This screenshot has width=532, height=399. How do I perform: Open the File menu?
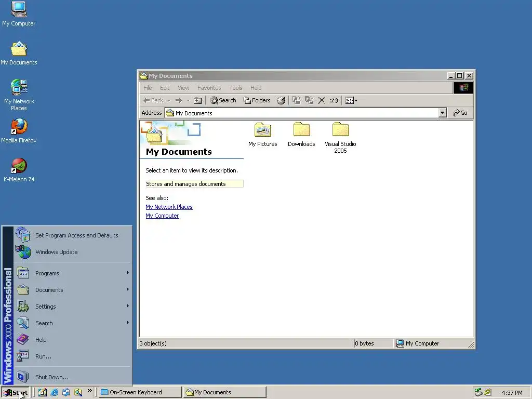point(148,88)
